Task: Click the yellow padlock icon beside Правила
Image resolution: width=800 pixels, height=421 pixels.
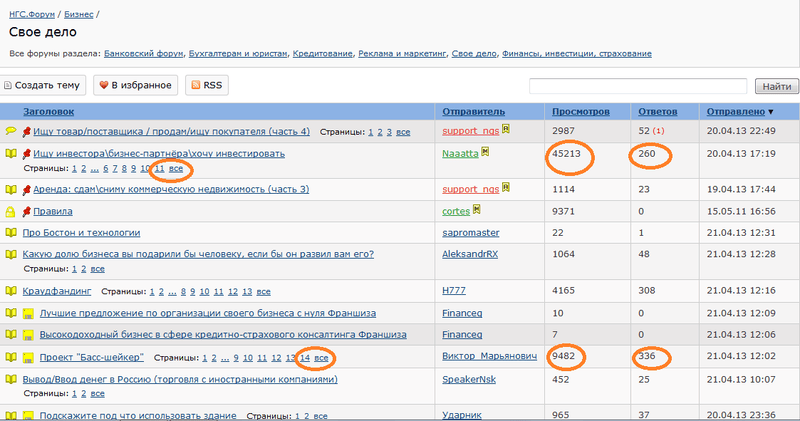Action: coord(10,211)
